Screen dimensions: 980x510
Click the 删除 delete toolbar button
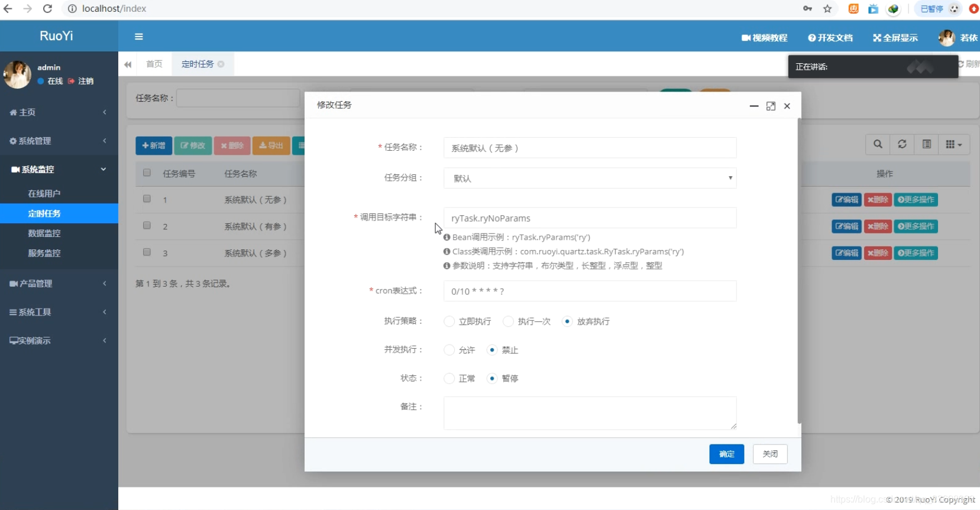click(x=232, y=145)
